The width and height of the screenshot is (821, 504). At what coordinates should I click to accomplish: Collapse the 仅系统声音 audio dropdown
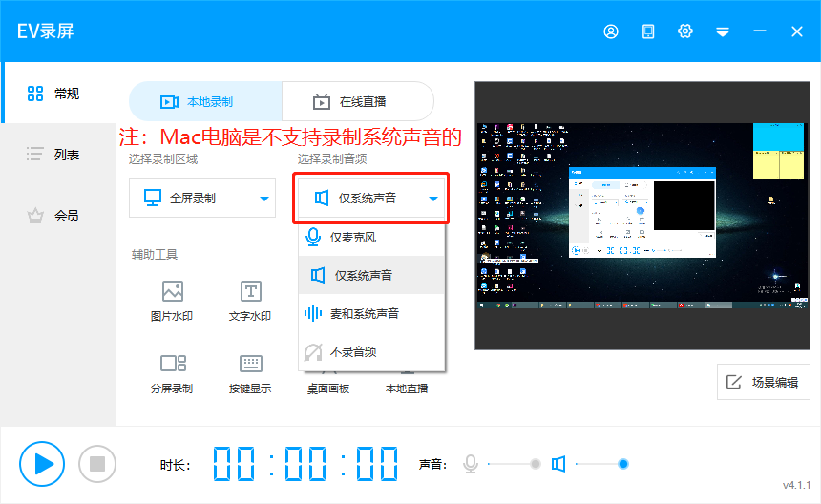[370, 198]
